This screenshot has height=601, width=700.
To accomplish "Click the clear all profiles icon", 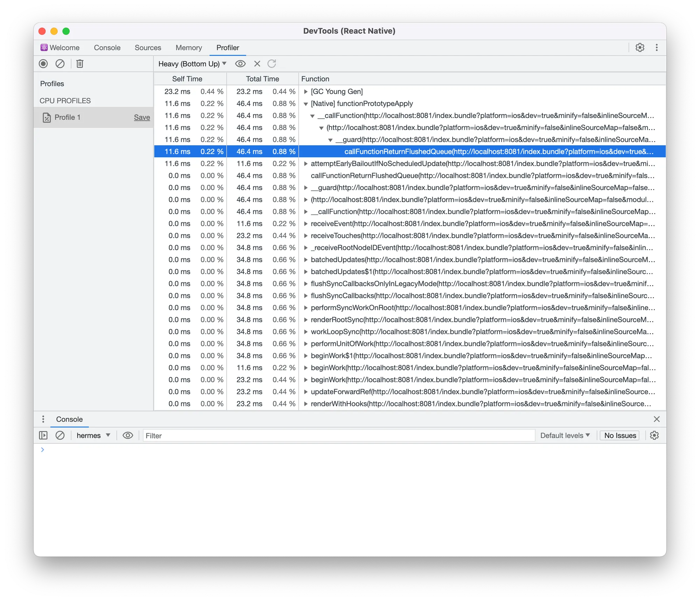I will tap(60, 64).
